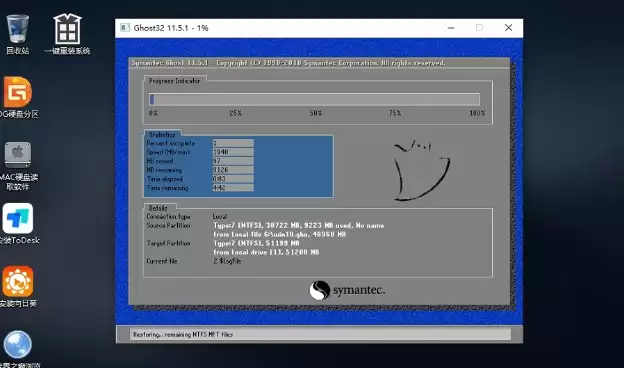This screenshot has width=624, height=368.
Task: Select the Time remaining value field
Action: (233, 188)
